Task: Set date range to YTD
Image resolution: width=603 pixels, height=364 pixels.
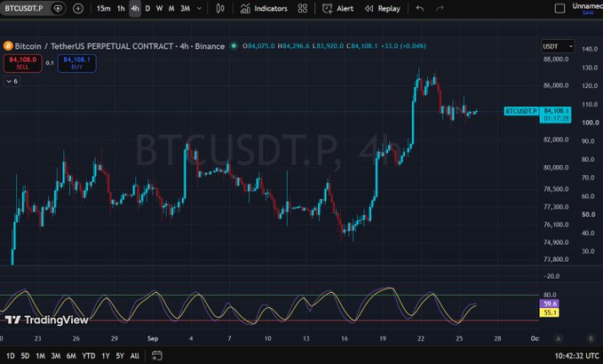Action: click(x=89, y=356)
